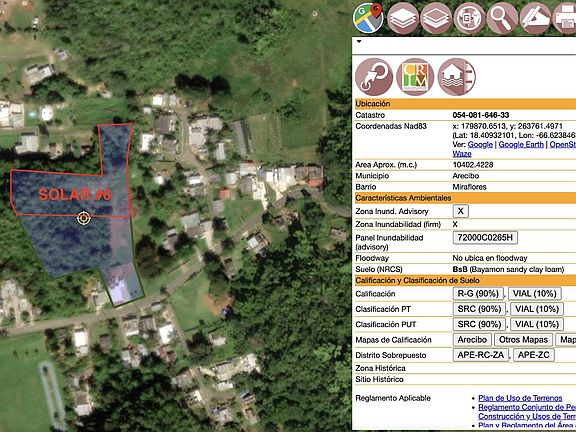Click SRC (90%) in Clasificación PUT row
Screen dimensions: 576x432
tap(479, 324)
